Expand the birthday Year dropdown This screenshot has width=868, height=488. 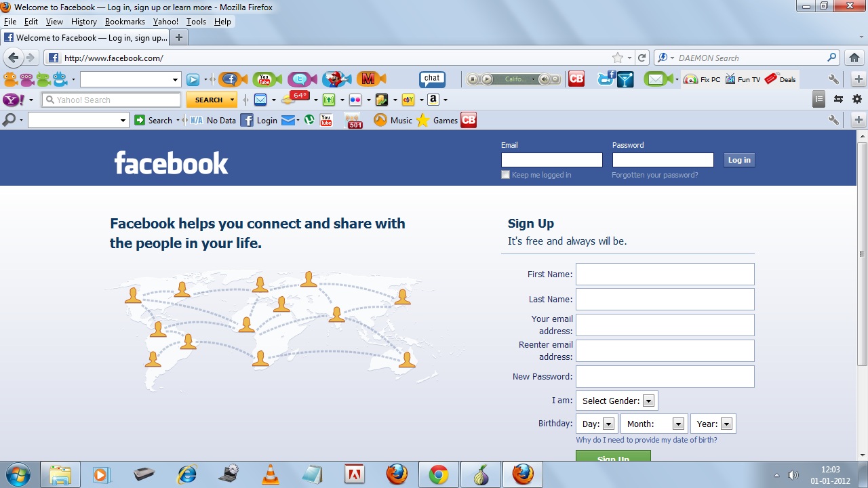[x=726, y=424]
